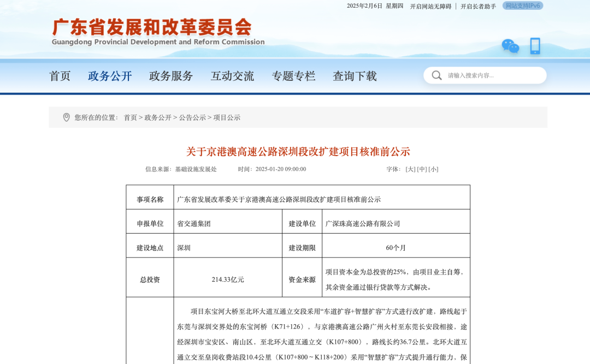Set font size to large [大]
The image size is (590, 364).
pyautogui.click(x=410, y=169)
